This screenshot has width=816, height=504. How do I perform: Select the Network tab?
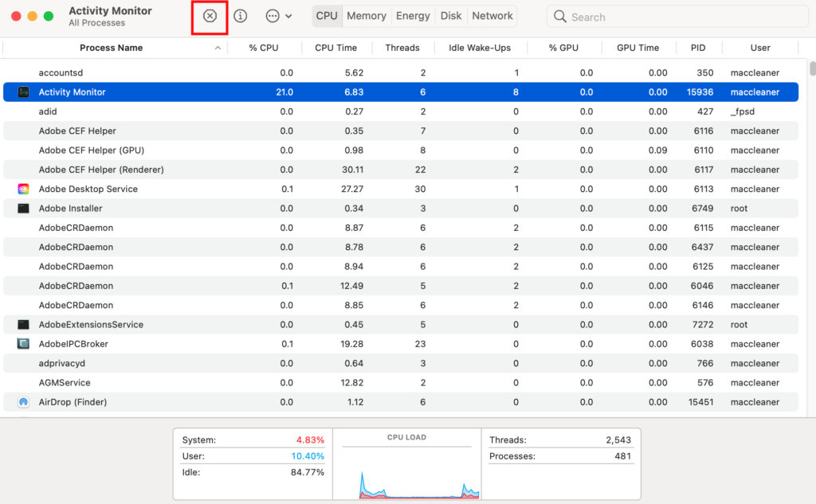pyautogui.click(x=492, y=16)
